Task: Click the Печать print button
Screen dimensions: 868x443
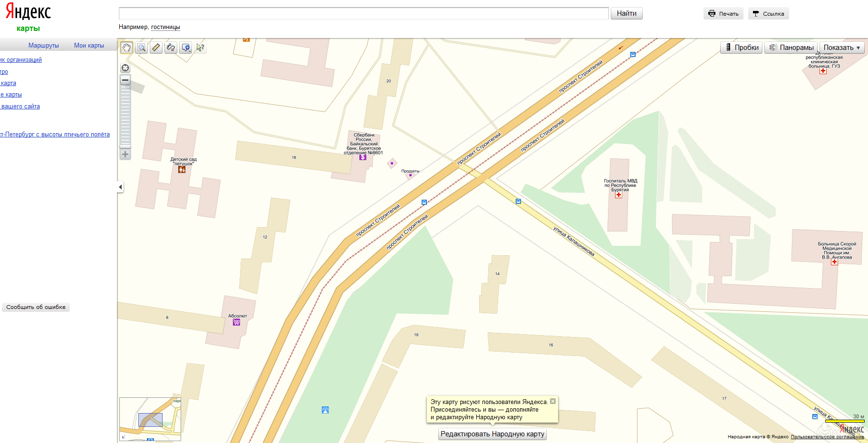Action: (x=723, y=14)
